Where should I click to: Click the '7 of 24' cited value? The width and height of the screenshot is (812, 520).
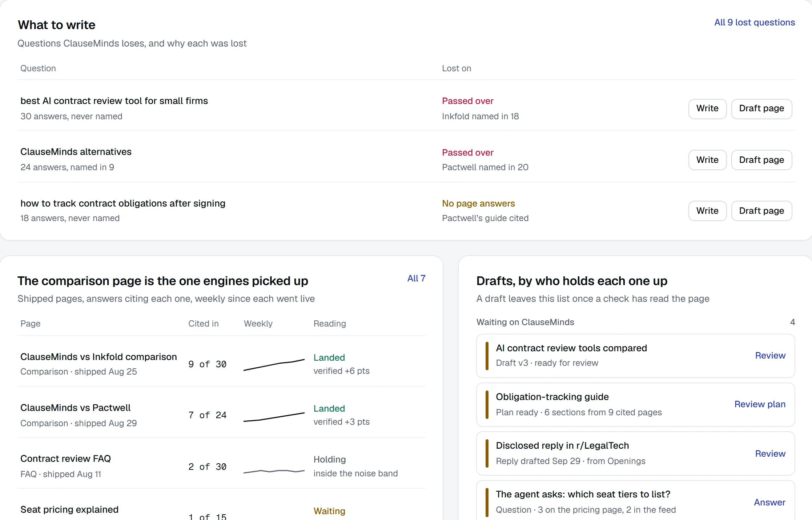[x=207, y=415]
